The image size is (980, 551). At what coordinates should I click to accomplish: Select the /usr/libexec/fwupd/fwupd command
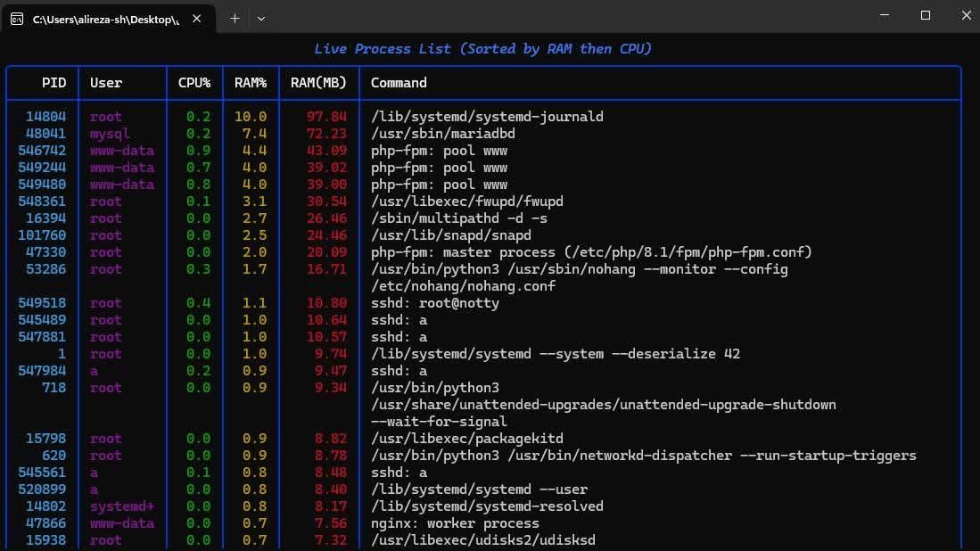coord(467,201)
